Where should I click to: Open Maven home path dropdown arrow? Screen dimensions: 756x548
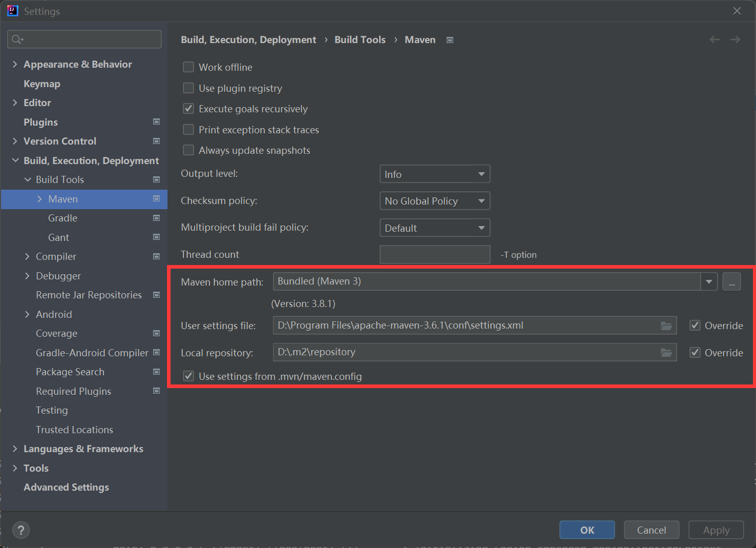709,281
